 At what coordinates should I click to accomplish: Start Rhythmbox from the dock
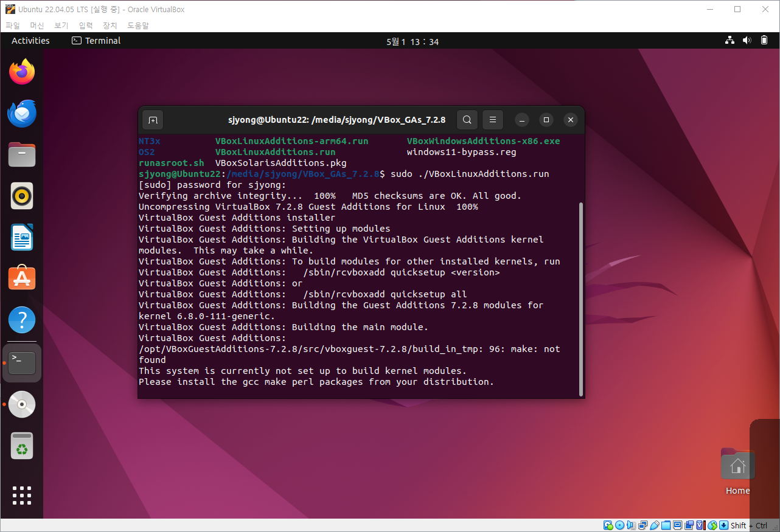point(22,196)
